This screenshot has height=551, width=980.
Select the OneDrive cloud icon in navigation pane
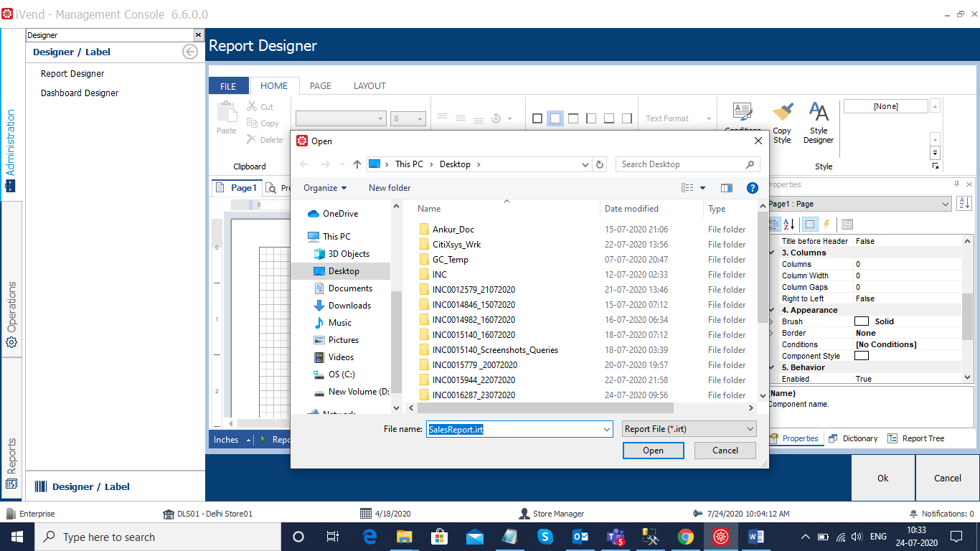[x=314, y=214]
